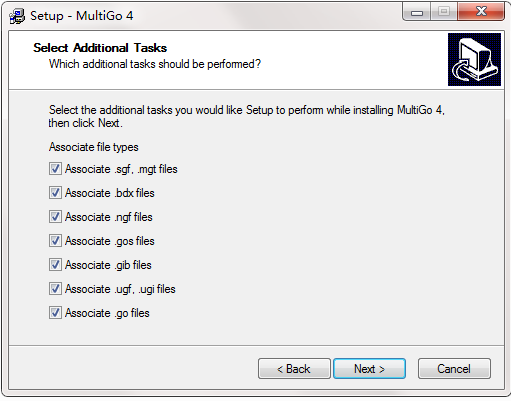Click the greyed-out maximize button
This screenshot has height=401, width=511.
click(444, 12)
